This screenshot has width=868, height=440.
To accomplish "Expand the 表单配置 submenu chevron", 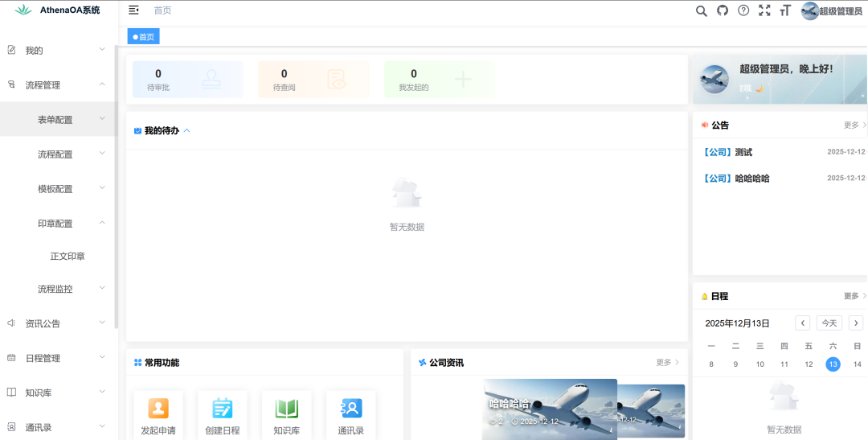I will pyautogui.click(x=102, y=118).
